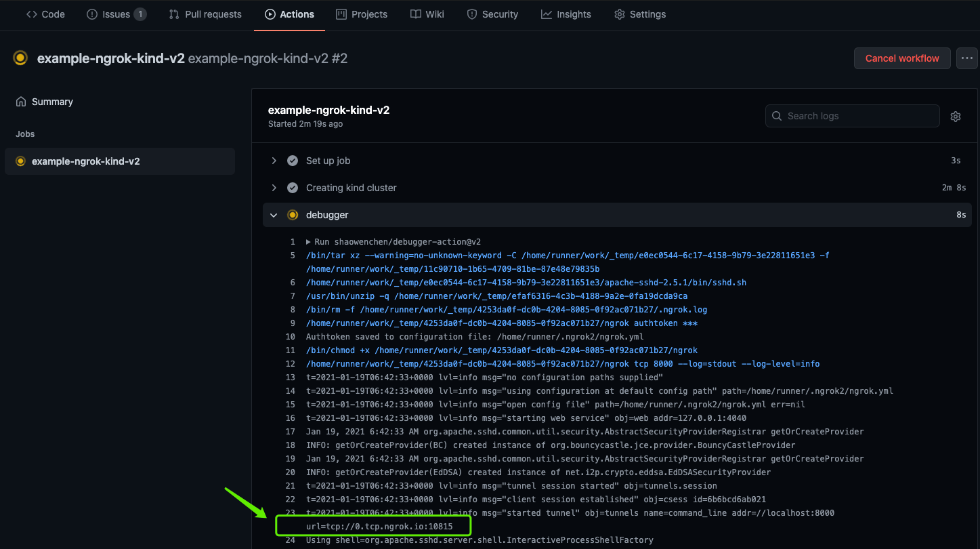Click log line number 24
This screenshot has height=549, width=980.
(x=291, y=540)
